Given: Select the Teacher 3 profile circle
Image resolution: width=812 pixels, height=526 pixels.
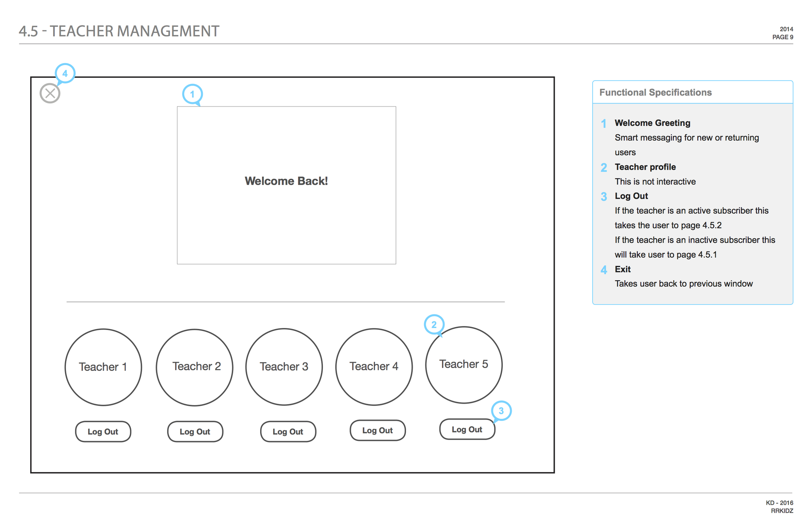Looking at the screenshot, I should click(x=284, y=367).
